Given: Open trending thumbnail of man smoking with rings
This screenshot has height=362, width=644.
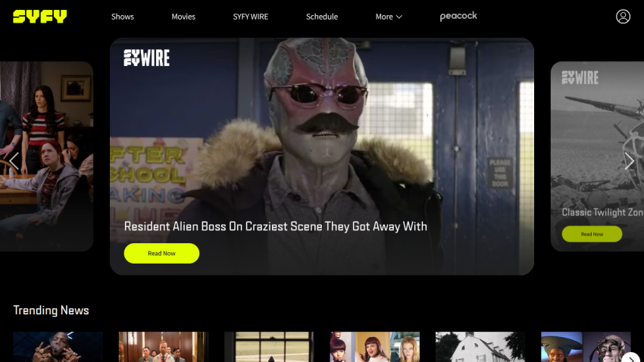Looking at the screenshot, I should tap(58, 347).
